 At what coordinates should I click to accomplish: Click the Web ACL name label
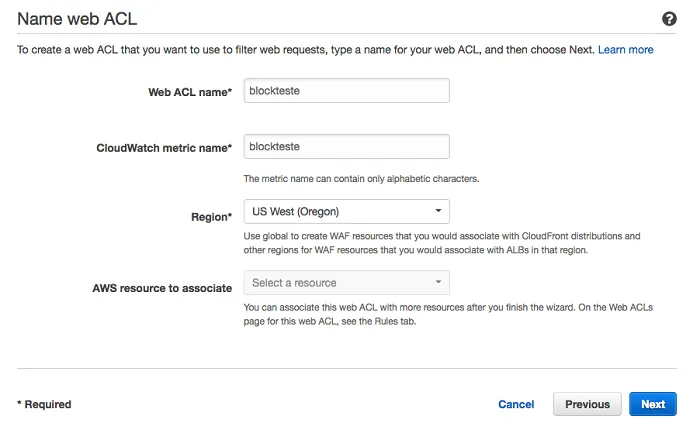(190, 92)
